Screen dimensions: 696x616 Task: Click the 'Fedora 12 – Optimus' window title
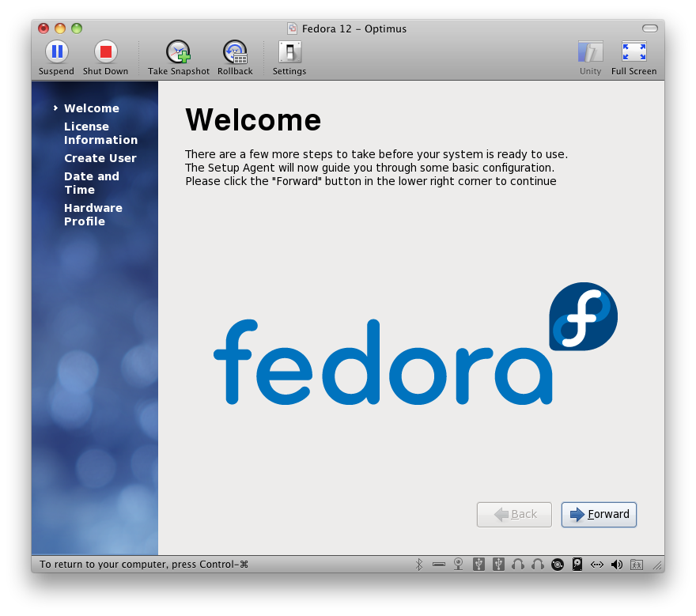click(354, 28)
